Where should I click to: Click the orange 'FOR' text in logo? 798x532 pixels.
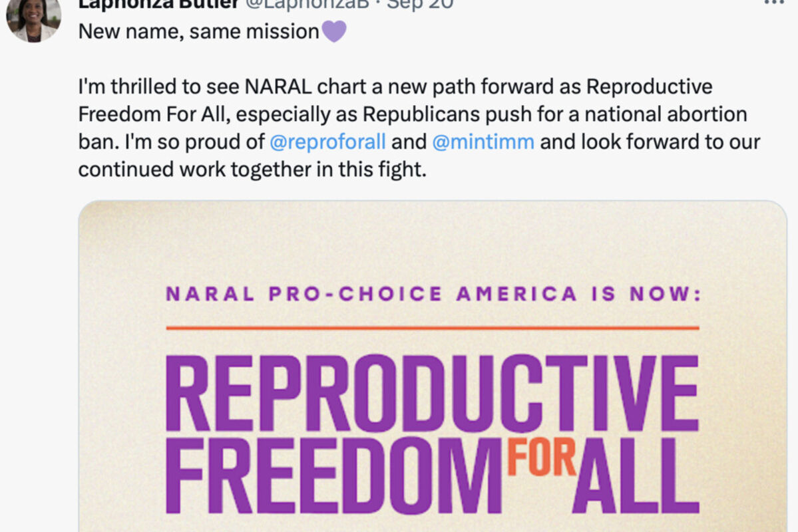point(542,458)
